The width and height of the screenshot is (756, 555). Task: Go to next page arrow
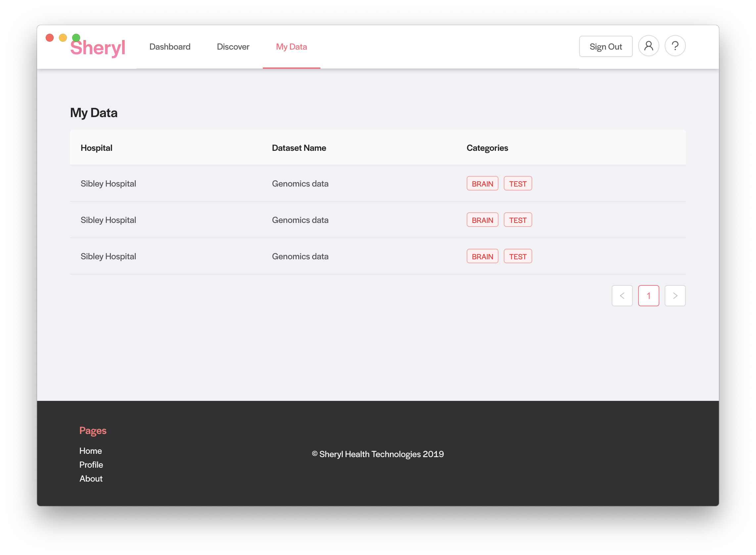click(x=675, y=296)
